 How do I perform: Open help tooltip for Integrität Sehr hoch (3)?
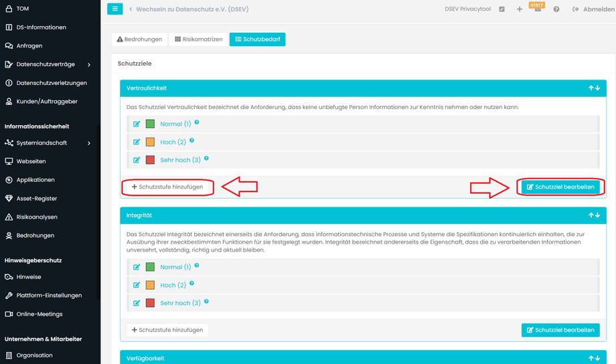coord(206,301)
